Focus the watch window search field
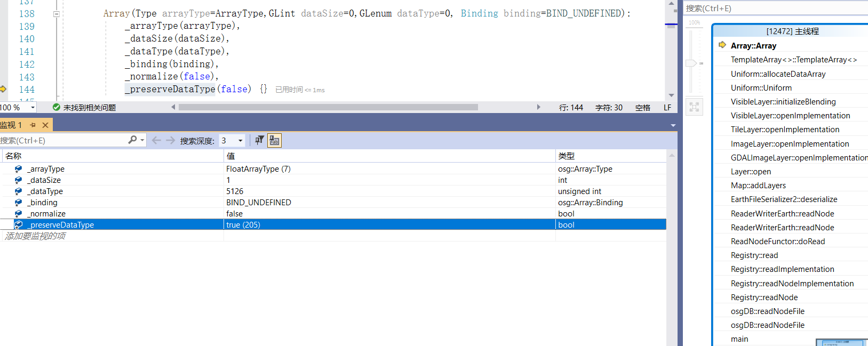The image size is (868, 346). coord(64,140)
